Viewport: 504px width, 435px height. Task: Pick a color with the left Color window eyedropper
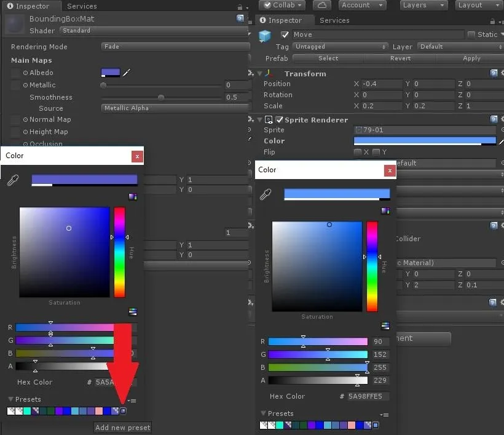click(13, 180)
